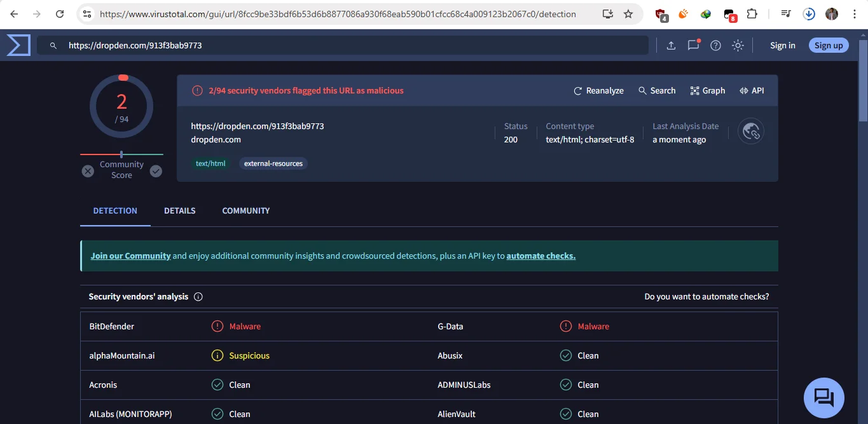Image resolution: width=868 pixels, height=424 pixels.
Task: Click the Search button in detection header
Action: pos(657,91)
